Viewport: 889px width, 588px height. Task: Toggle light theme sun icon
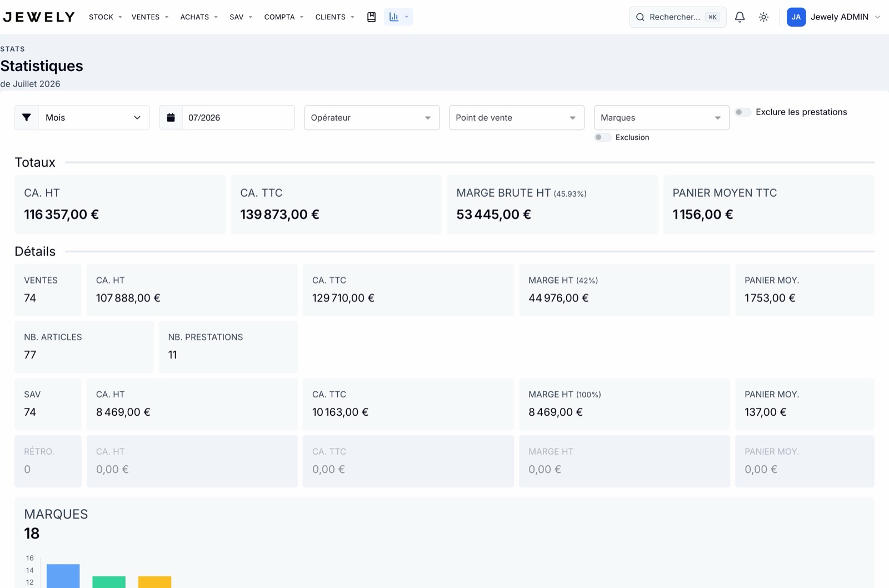tap(763, 17)
